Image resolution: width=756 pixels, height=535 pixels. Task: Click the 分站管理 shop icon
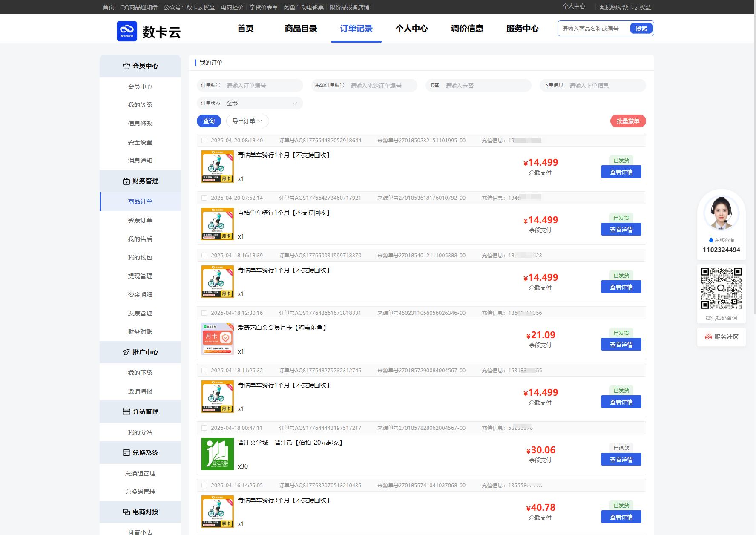coord(126,412)
